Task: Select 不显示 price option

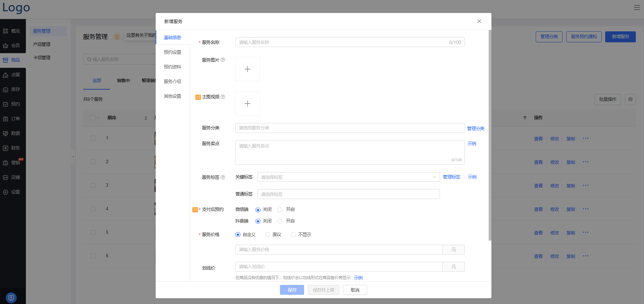Action: [293, 234]
